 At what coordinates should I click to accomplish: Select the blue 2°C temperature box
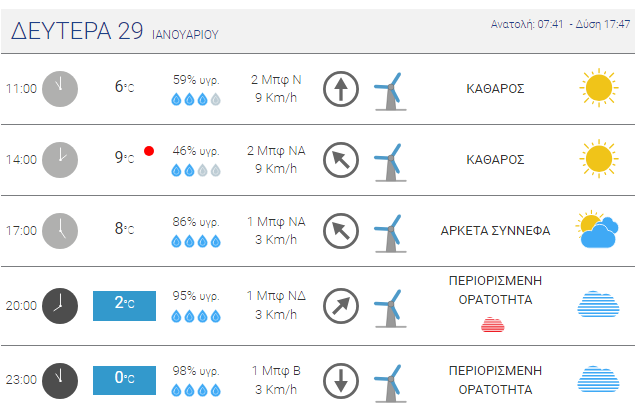124,306
